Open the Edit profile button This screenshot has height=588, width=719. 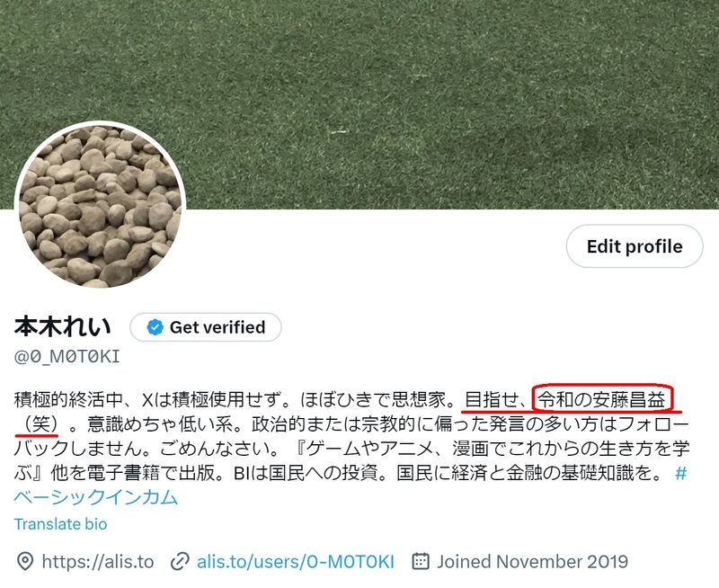click(635, 246)
